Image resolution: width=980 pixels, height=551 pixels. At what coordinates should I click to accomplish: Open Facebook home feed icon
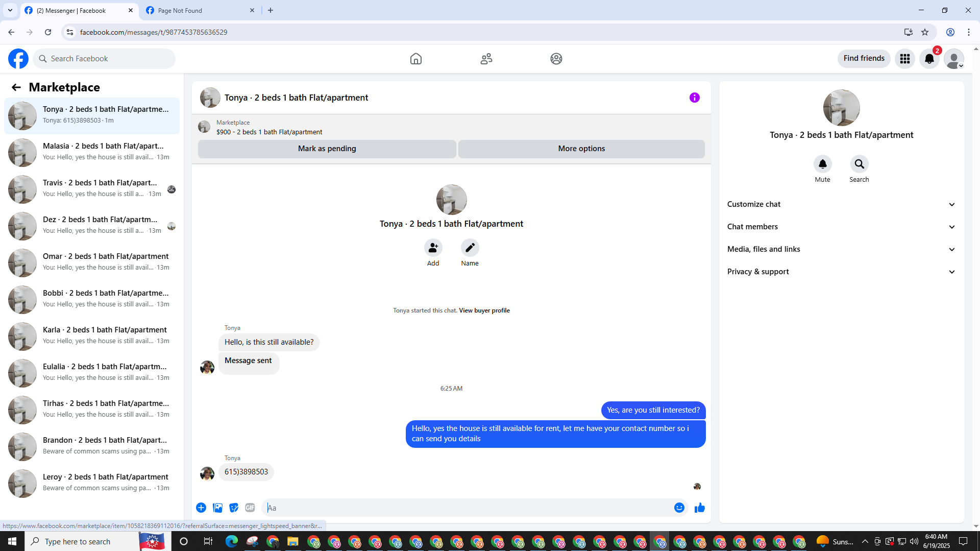[416, 59]
